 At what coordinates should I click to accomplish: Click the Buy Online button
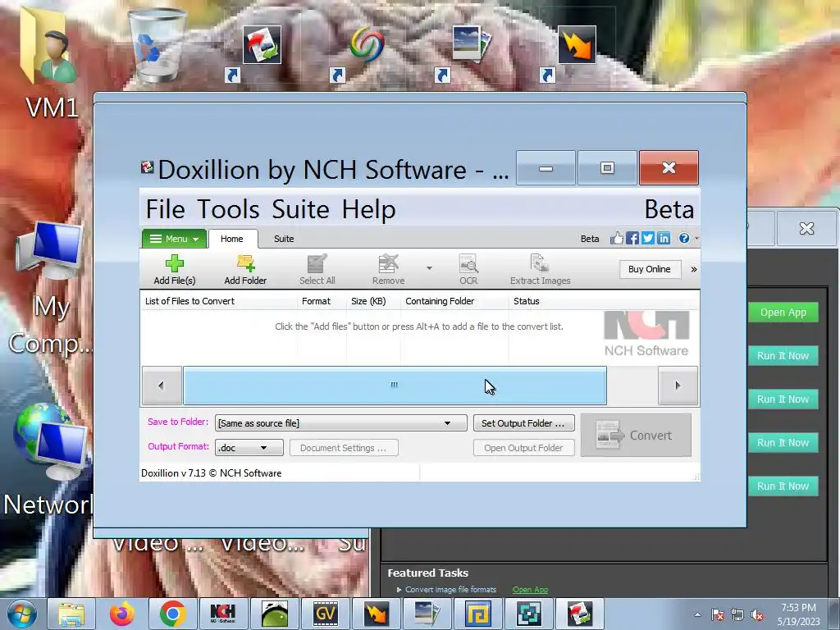point(650,269)
